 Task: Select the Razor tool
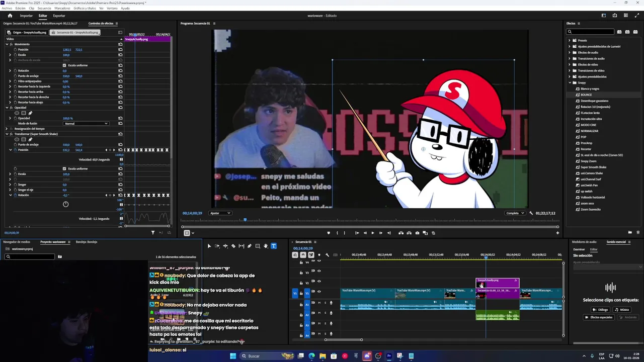233,246
